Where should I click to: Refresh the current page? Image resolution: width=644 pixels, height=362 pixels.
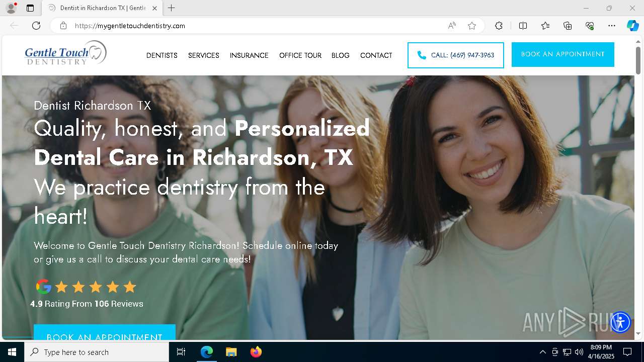(36, 26)
